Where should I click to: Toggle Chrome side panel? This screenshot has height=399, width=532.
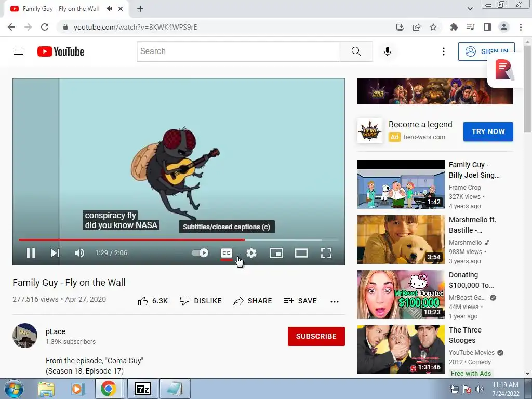click(487, 27)
